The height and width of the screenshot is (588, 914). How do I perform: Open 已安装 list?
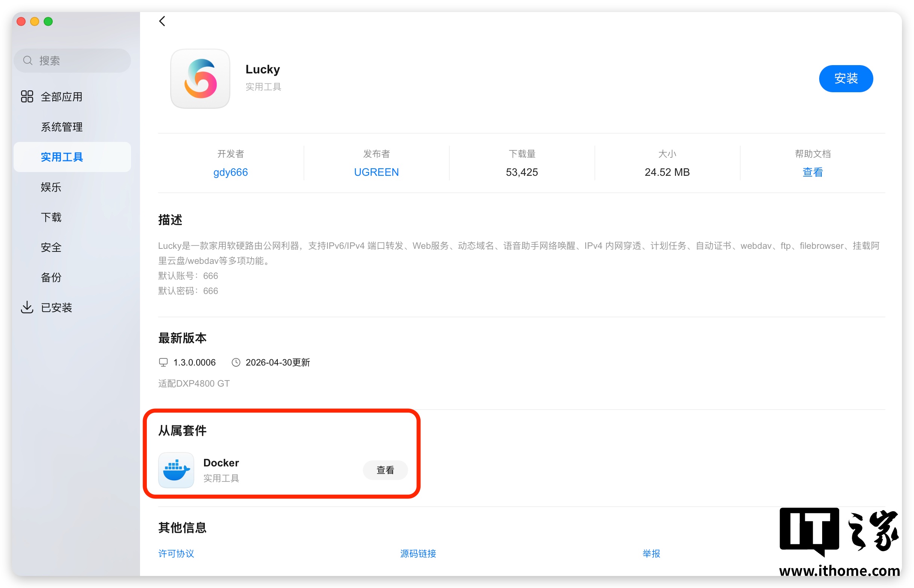72,307
